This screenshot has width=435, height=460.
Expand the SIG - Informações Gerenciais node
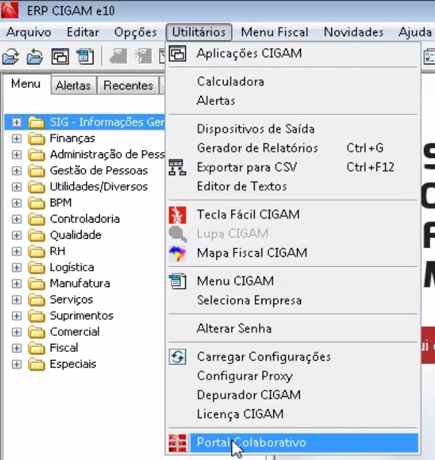(x=16, y=122)
